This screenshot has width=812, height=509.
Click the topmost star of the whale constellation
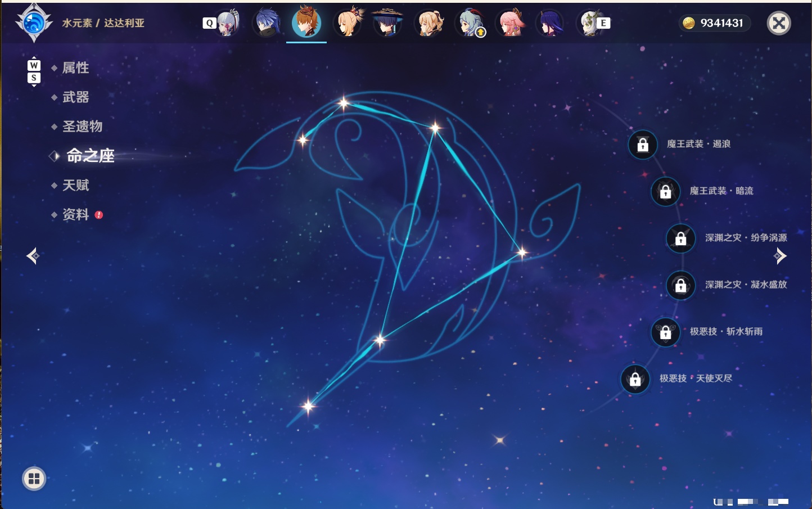344,103
